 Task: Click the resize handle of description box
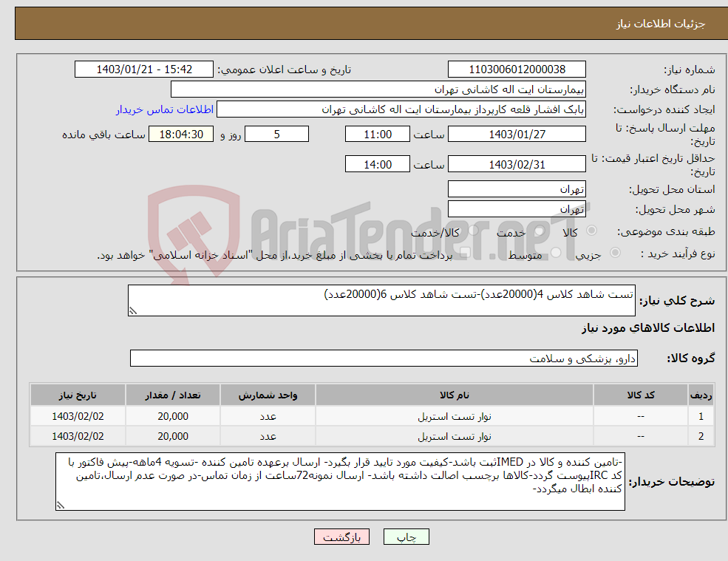[x=133, y=311]
